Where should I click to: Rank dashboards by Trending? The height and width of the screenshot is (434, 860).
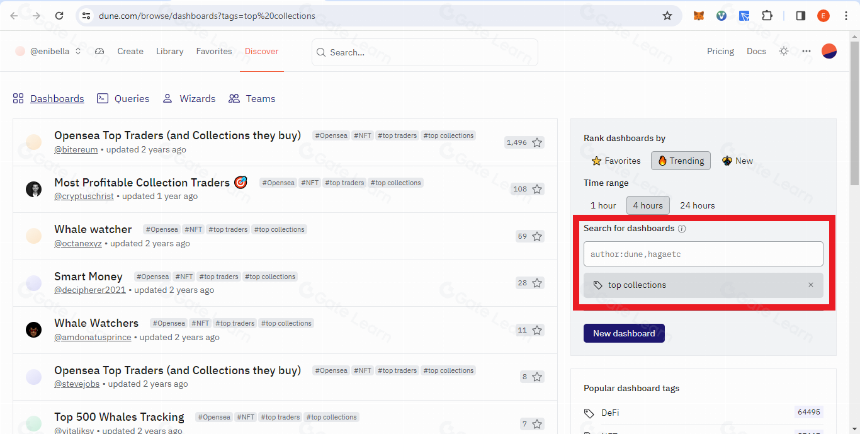pos(681,161)
